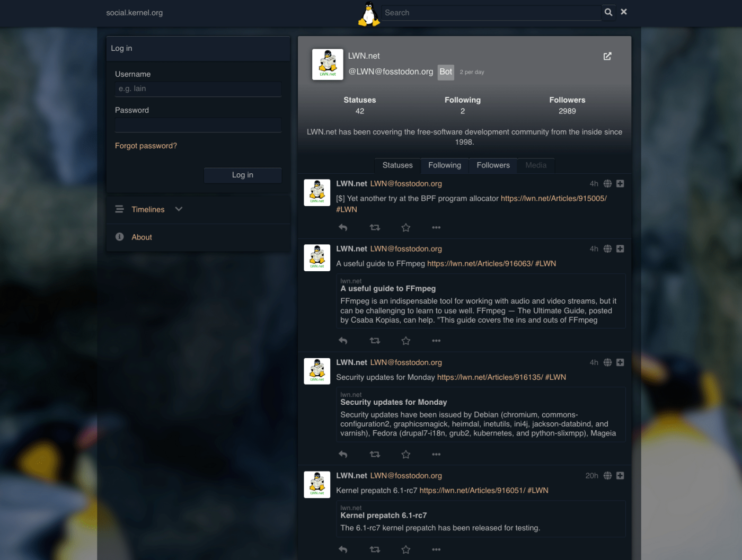Viewport: 742px width, 560px height.
Task: Repeat the BPF program allocator post
Action: [x=375, y=227]
